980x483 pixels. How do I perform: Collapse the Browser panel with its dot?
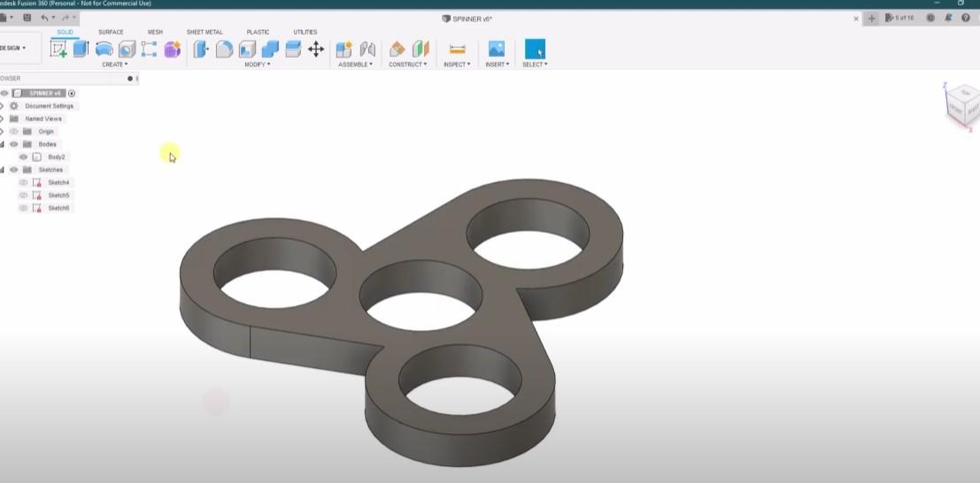130,79
